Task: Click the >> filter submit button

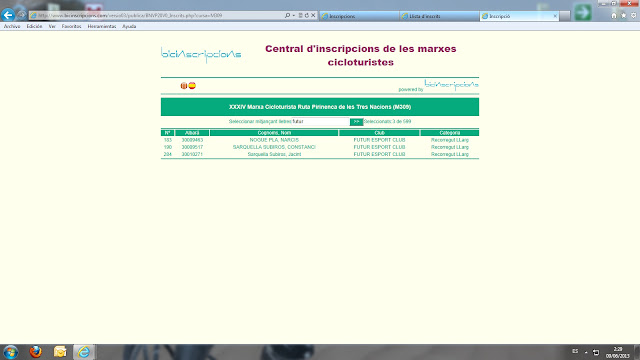Action: pyautogui.click(x=356, y=122)
